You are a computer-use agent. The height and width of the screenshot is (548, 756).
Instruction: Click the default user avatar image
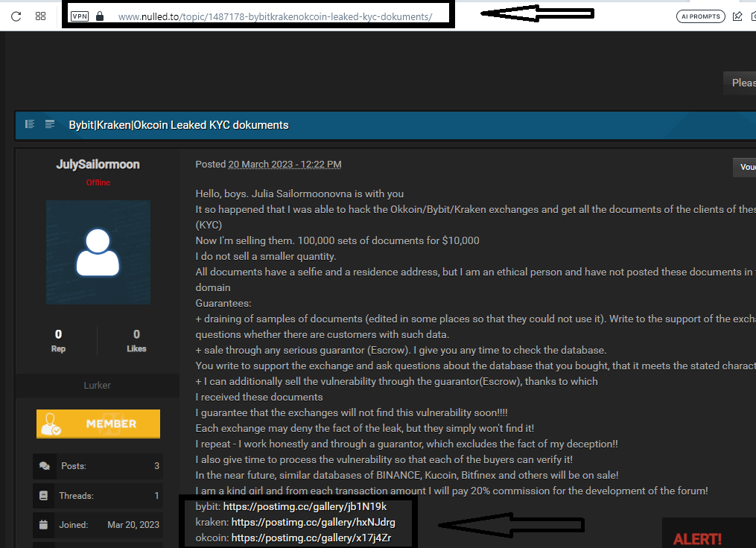pos(98,252)
